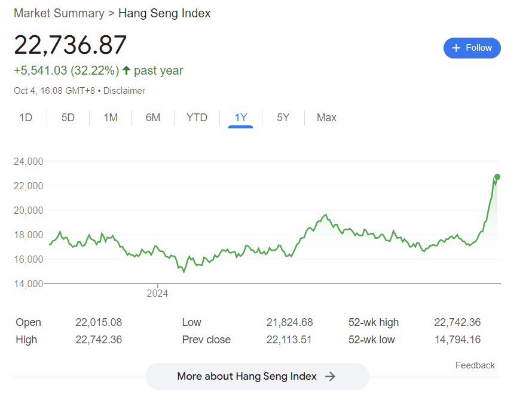This screenshot has width=532, height=400.
Task: Click the green up arrow icon
Action: coord(126,70)
